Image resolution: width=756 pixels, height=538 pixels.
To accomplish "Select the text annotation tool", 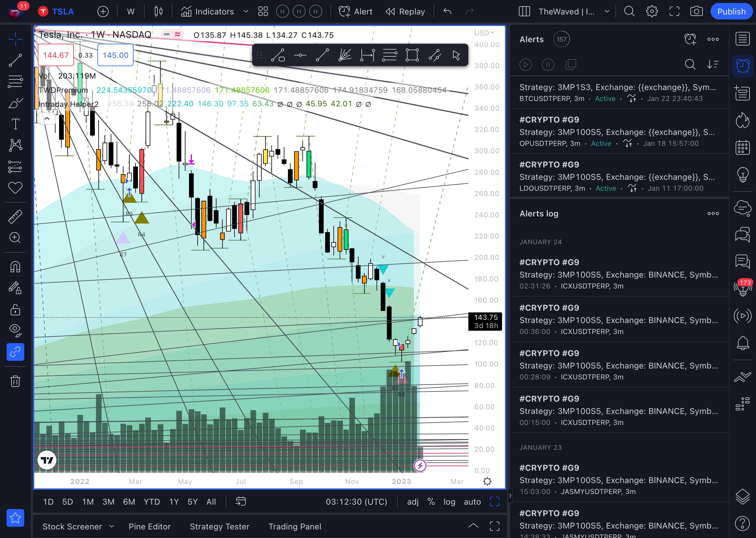I will click(15, 124).
